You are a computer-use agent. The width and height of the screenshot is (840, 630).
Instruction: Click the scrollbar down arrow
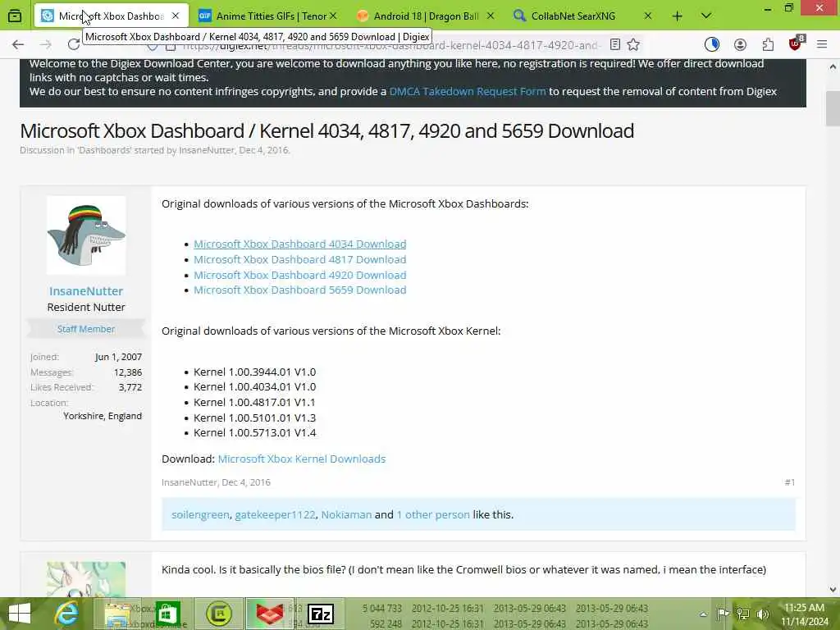tap(833, 590)
